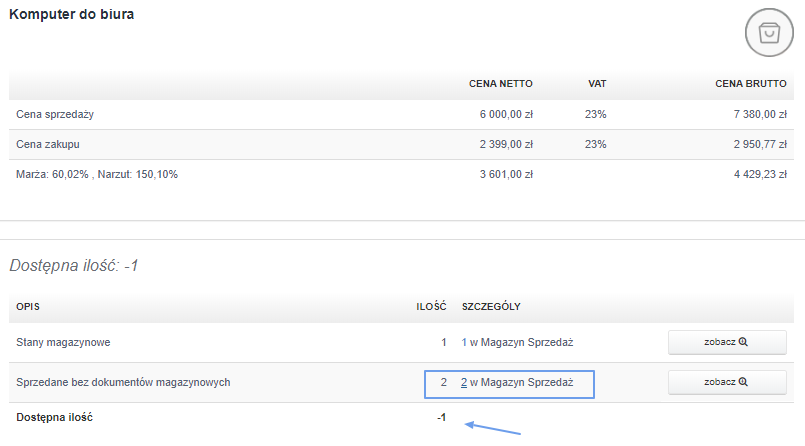Click the SZCZEGÓŁY column header
The width and height of the screenshot is (805, 446).
click(x=491, y=306)
